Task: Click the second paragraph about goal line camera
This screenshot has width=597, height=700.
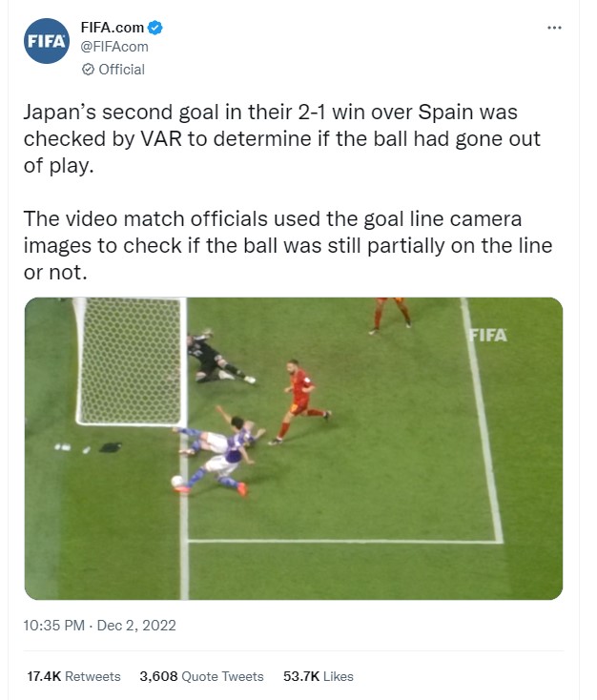Action: pos(288,245)
